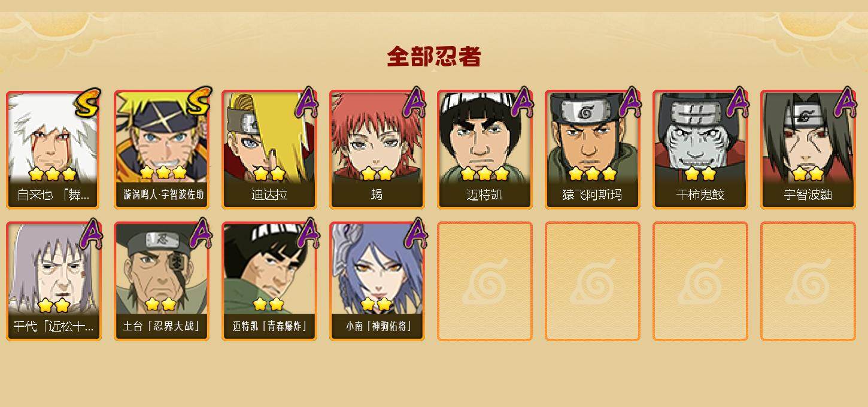Click the first empty ninja slot
This screenshot has width=868, height=407.
point(485,281)
